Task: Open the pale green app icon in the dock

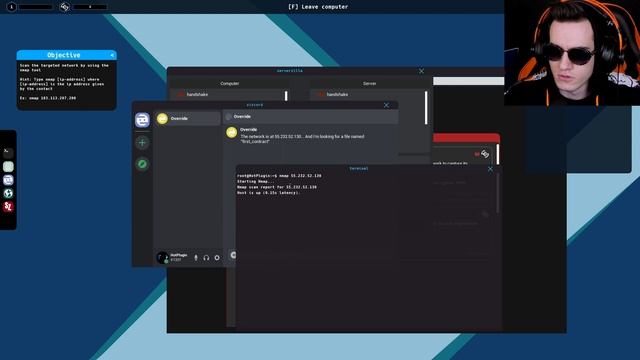Action: [8, 167]
